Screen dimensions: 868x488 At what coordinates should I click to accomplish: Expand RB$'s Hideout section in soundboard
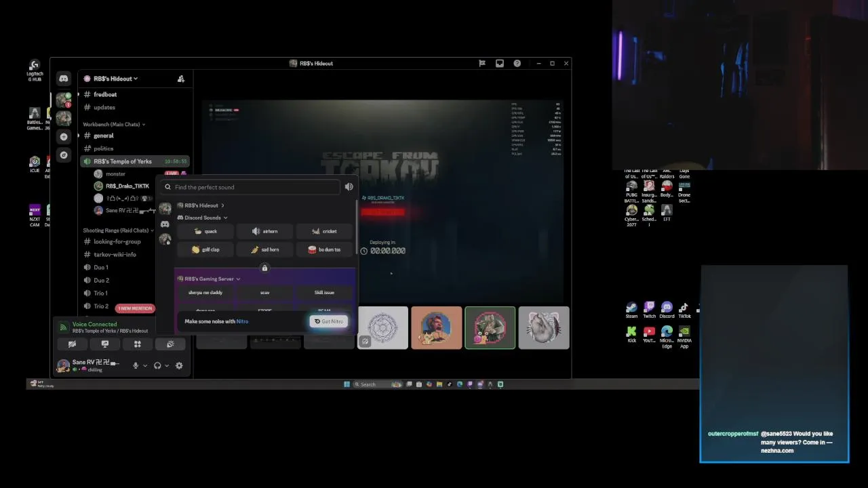(x=200, y=205)
